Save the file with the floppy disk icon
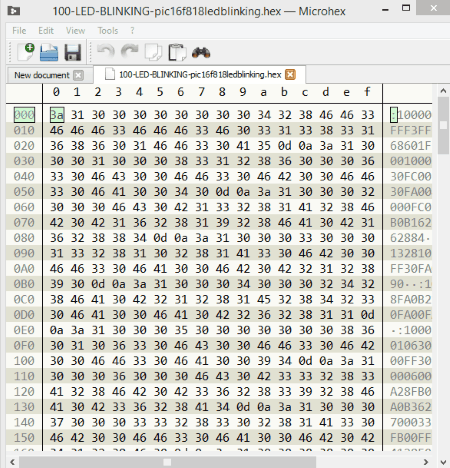This screenshot has height=468, width=450. point(73,52)
